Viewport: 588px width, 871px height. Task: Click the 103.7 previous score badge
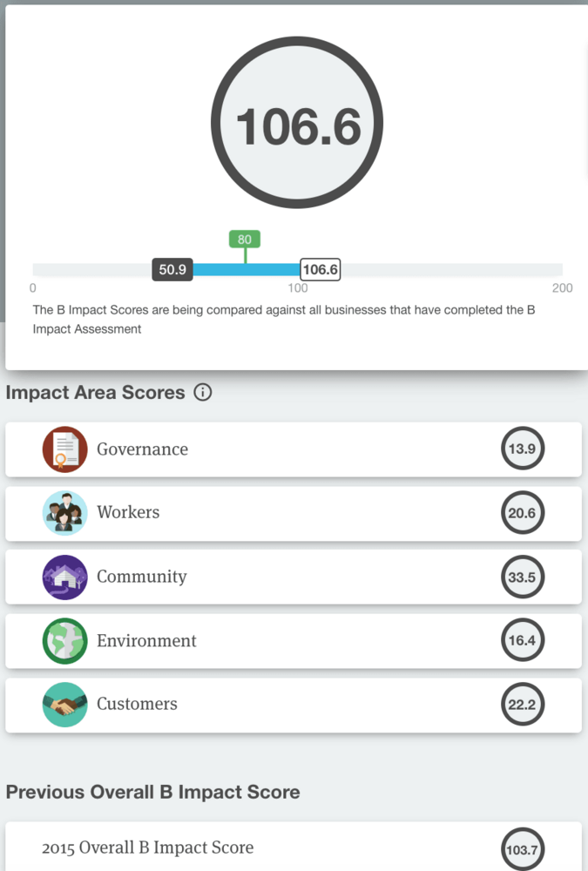point(523,850)
